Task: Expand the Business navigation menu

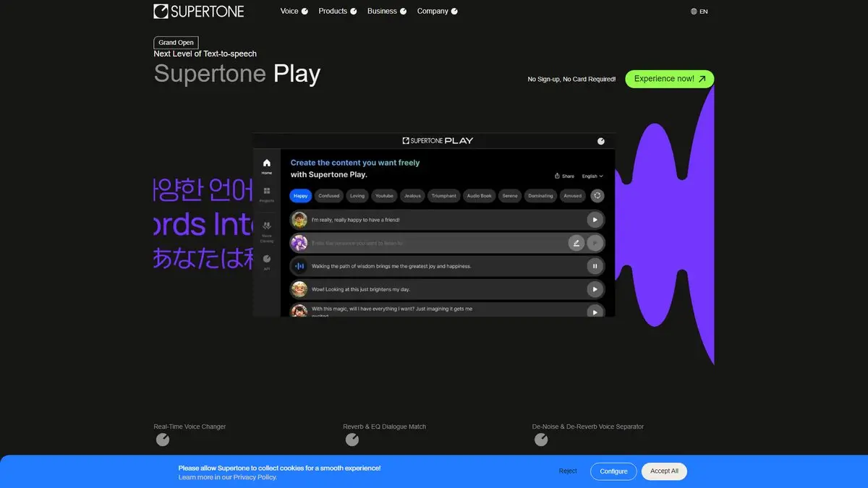Action: click(386, 11)
